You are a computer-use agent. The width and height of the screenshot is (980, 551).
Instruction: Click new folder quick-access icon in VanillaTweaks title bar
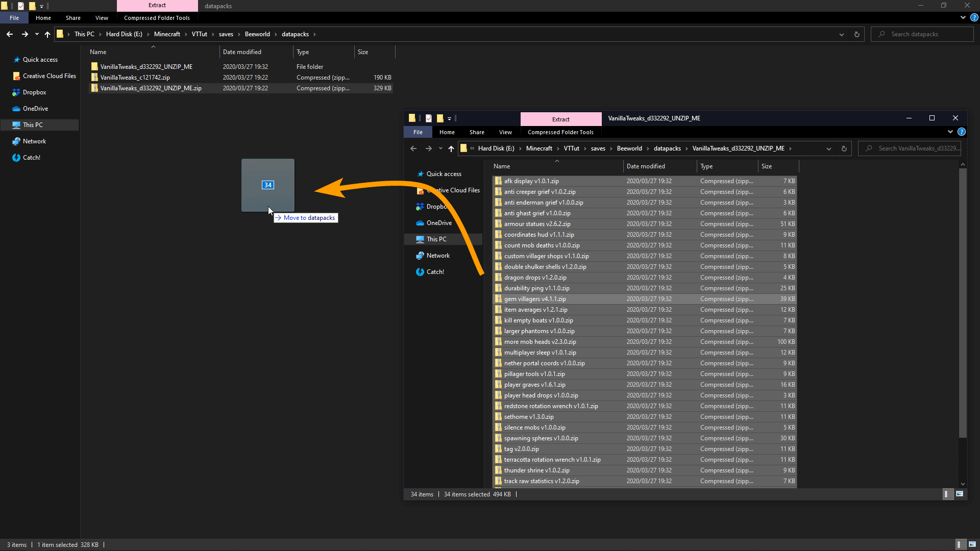tap(440, 118)
